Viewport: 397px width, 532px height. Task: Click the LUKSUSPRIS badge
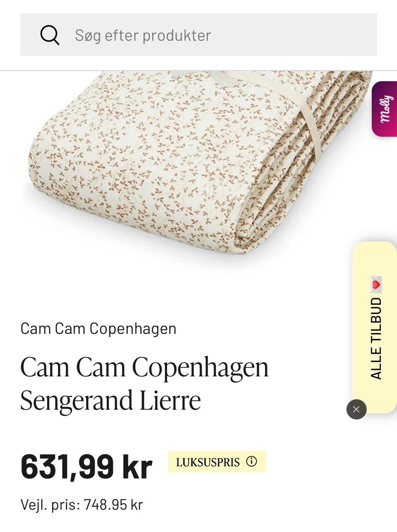coord(217,462)
